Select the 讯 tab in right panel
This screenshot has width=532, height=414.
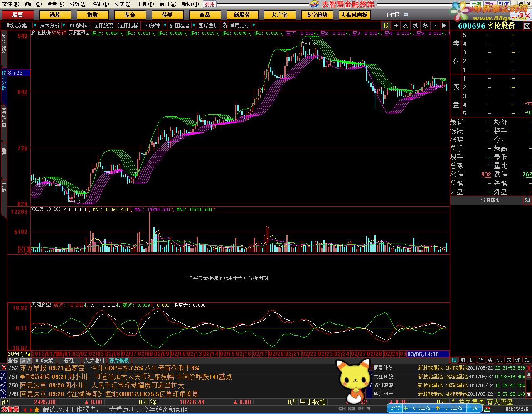499,360
